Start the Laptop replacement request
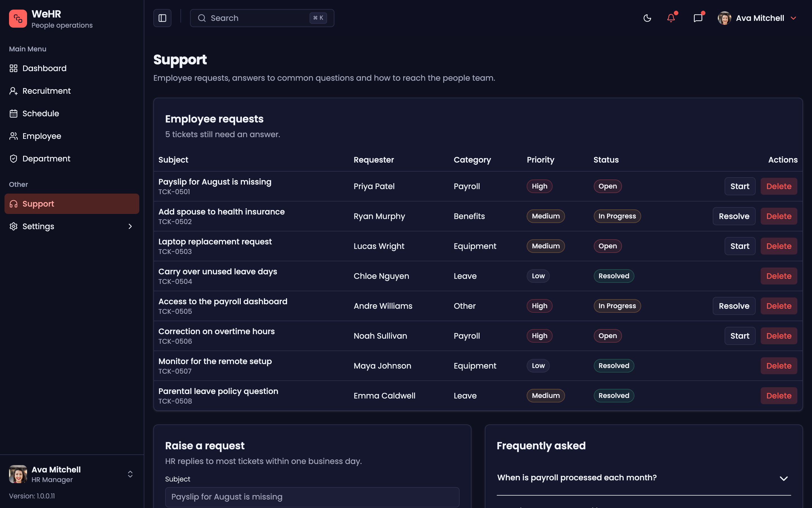Viewport: 812px width, 508px height. 740,246
